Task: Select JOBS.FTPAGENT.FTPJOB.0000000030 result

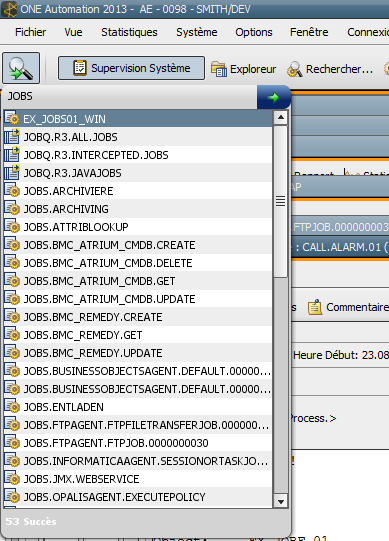Action: pyautogui.click(x=138, y=443)
